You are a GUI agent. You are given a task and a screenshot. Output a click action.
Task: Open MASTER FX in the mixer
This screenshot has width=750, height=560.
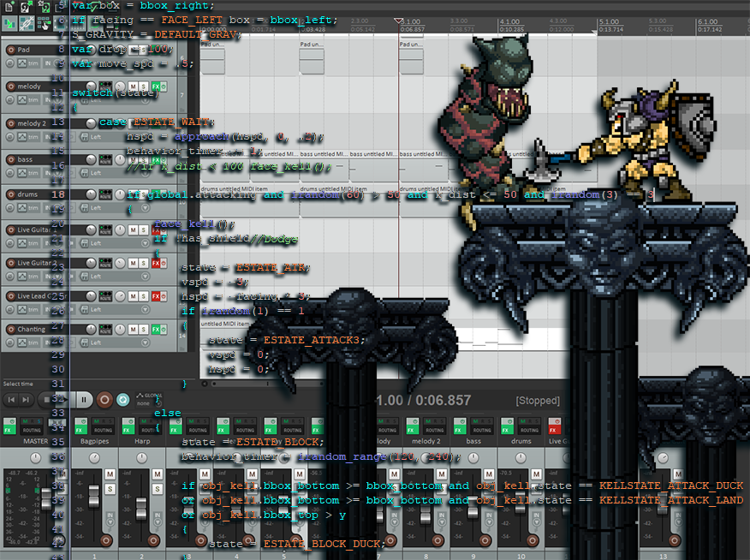9,426
